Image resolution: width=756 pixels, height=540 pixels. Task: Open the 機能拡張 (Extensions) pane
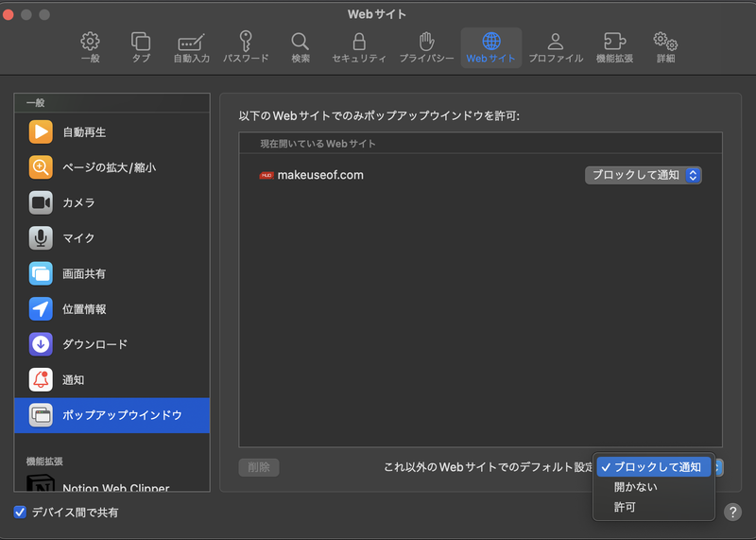click(615, 48)
